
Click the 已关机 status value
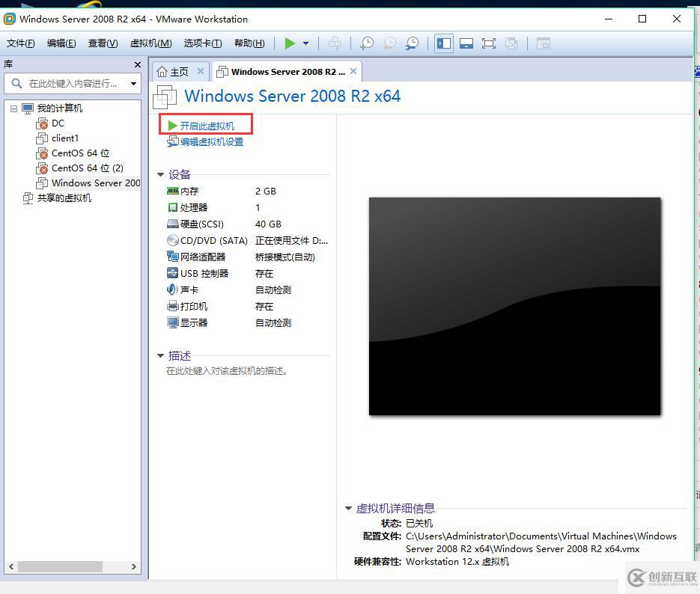click(x=419, y=523)
